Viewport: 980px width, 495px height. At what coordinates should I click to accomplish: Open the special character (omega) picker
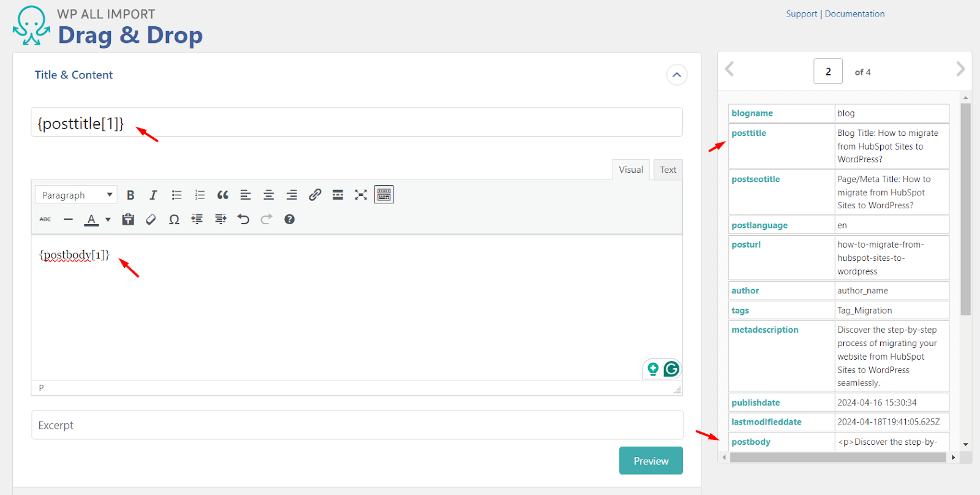click(174, 219)
